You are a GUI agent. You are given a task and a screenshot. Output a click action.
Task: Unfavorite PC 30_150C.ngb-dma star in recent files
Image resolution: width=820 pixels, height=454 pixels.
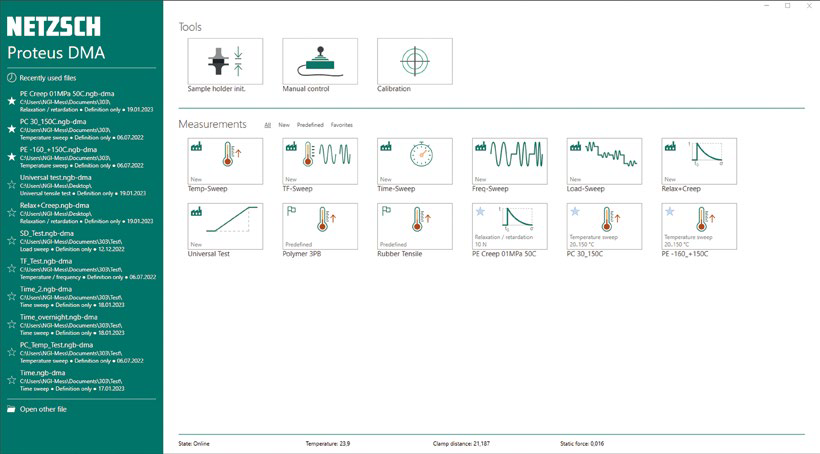(x=12, y=129)
